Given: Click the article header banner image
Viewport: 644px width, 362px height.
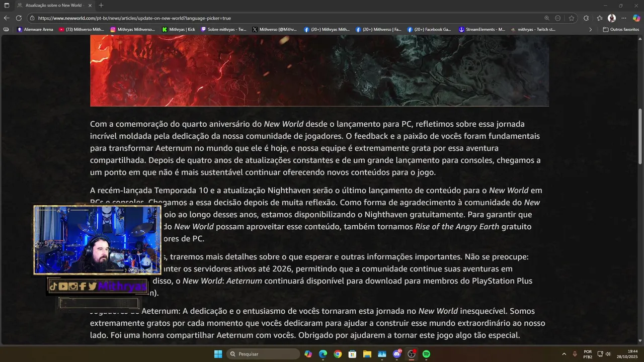Looking at the screenshot, I should (x=319, y=71).
